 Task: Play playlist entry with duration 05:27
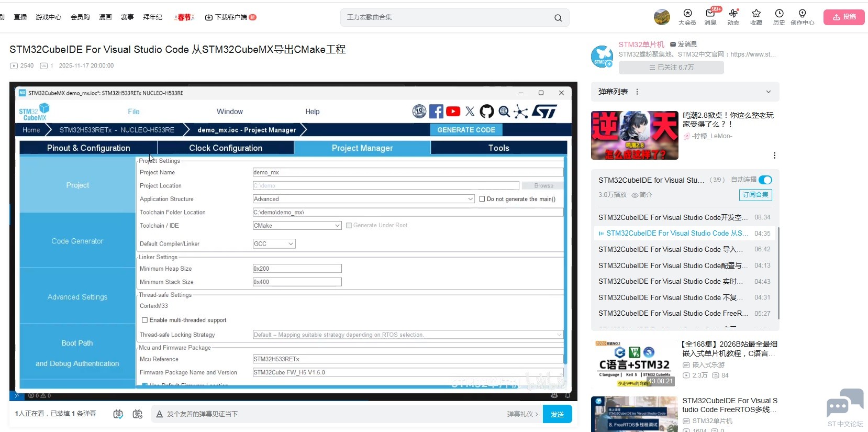pyautogui.click(x=685, y=314)
